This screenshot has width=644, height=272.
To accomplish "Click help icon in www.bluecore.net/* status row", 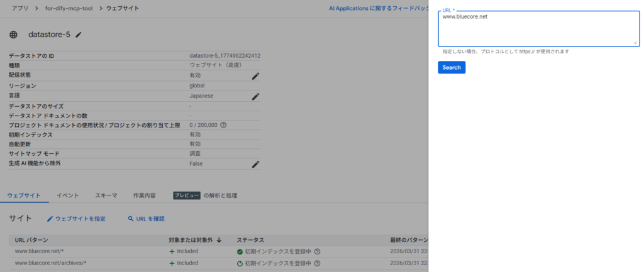I will pos(318,251).
